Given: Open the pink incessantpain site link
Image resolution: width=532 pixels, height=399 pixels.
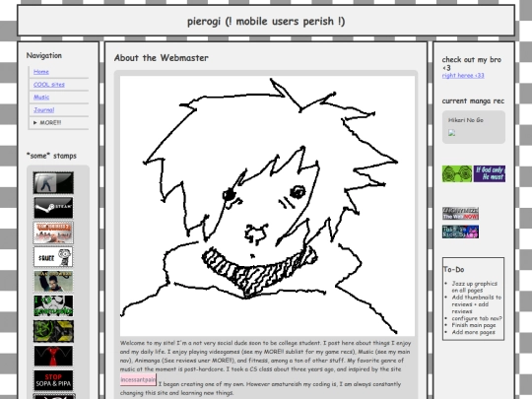Looking at the screenshot, I should point(138,379).
